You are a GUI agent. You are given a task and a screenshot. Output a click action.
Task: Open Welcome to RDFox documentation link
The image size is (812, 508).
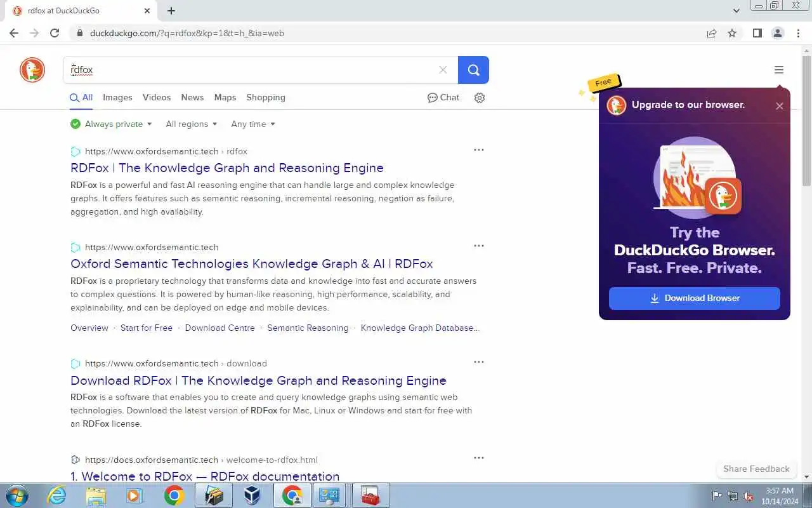(x=205, y=476)
